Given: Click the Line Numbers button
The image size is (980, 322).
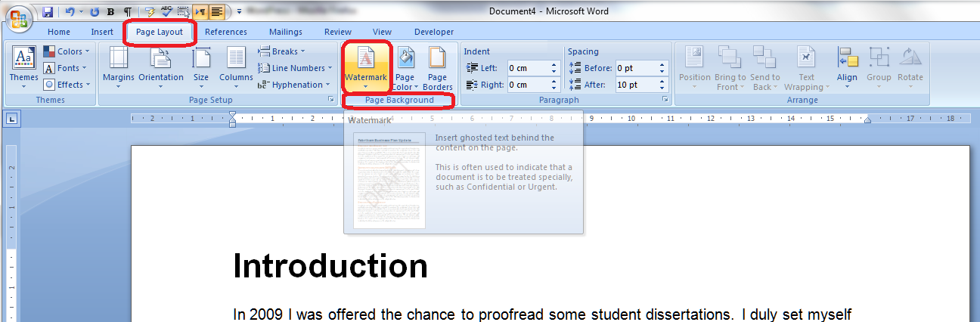Looking at the screenshot, I should tap(295, 68).
